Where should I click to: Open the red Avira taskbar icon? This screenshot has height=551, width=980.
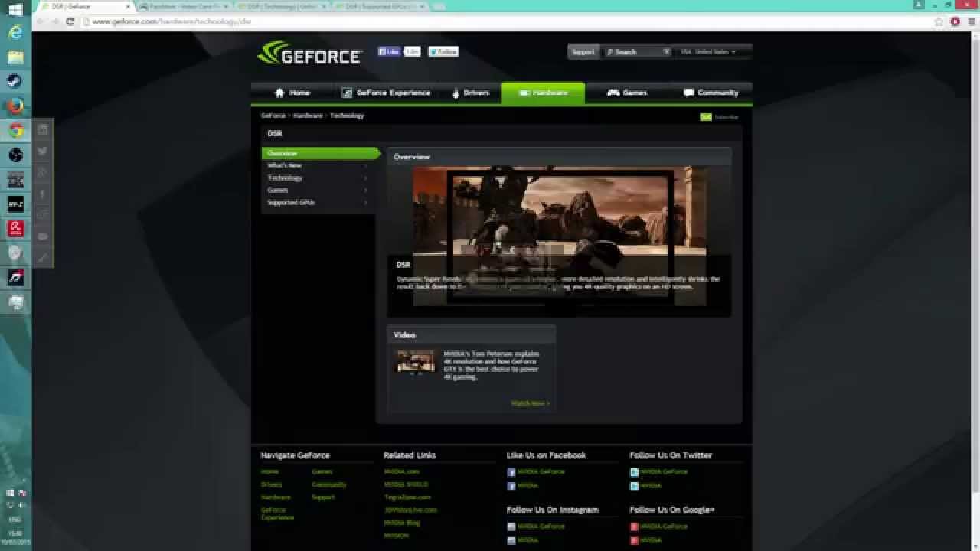pos(15,229)
